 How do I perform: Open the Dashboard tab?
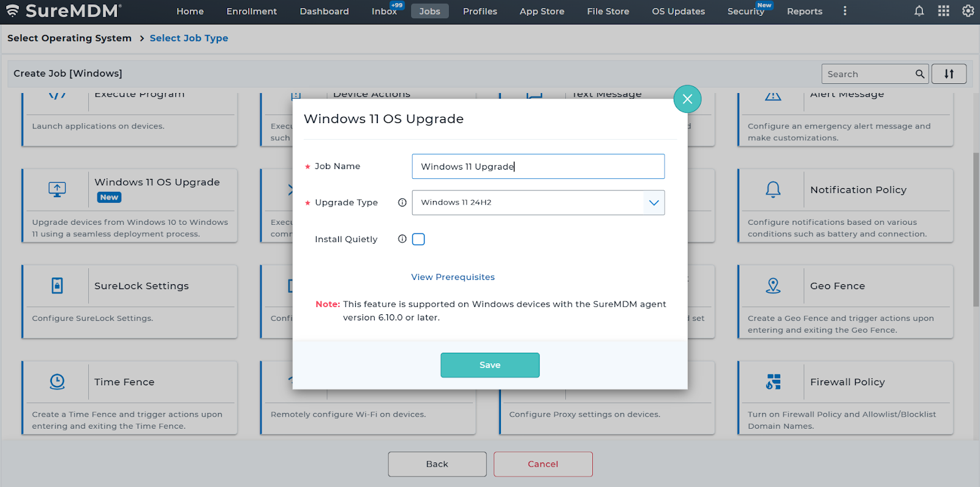[324, 11]
